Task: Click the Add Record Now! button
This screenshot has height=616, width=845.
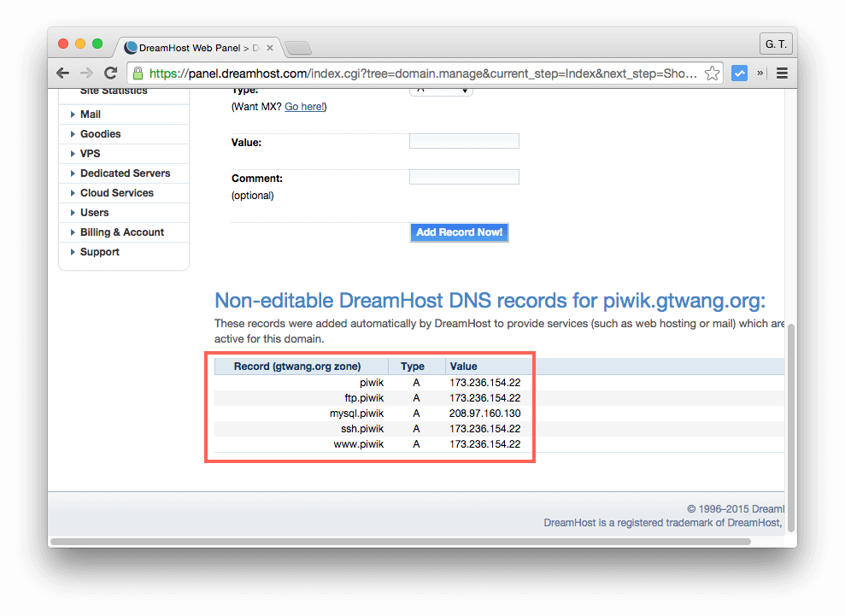Action: 459,232
